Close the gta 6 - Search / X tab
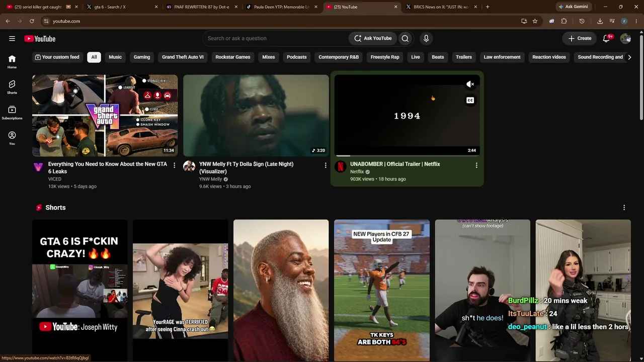 (156, 7)
